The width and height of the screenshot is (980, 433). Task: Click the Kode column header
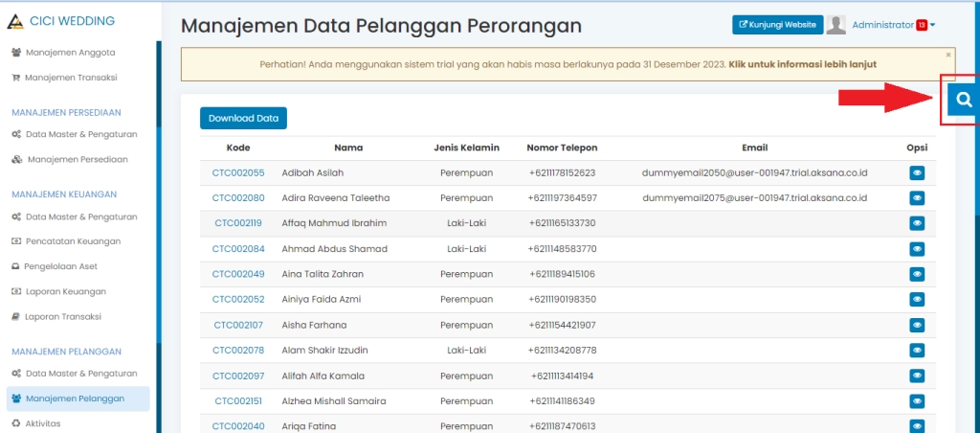(238, 148)
